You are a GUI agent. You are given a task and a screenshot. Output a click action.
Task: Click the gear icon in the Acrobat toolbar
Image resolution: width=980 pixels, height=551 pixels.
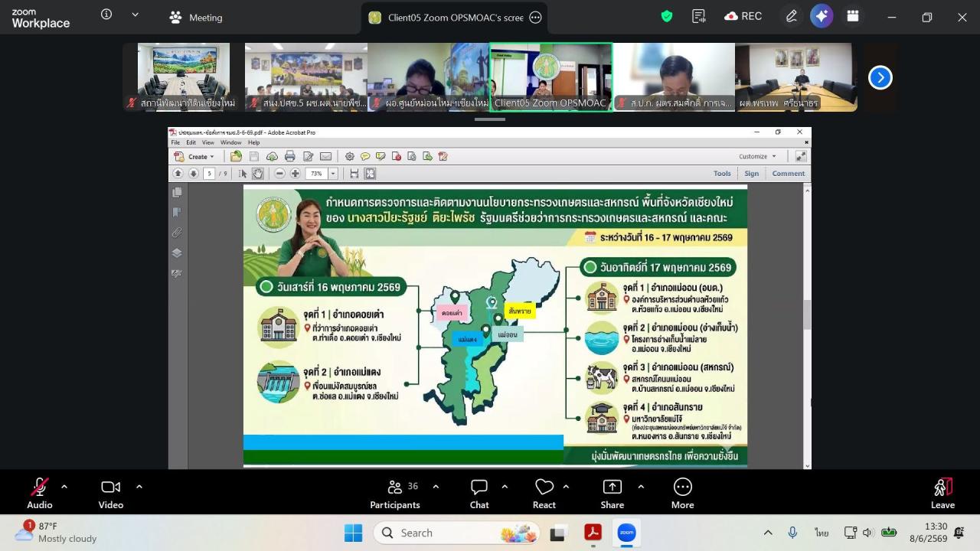(350, 156)
